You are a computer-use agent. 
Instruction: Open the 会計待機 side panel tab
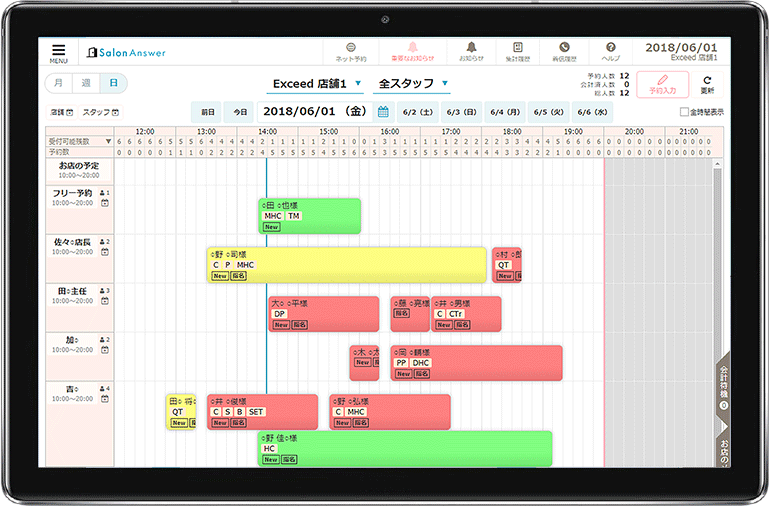click(723, 385)
